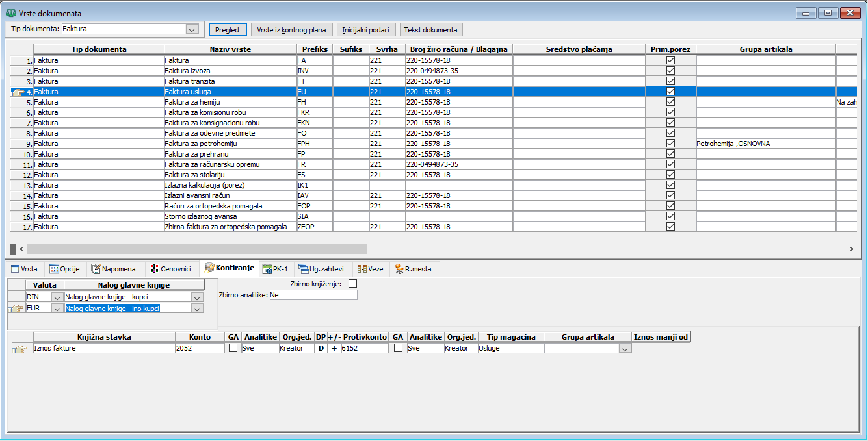Click the Zbirno analitike input field
868x441 pixels.
coord(313,295)
